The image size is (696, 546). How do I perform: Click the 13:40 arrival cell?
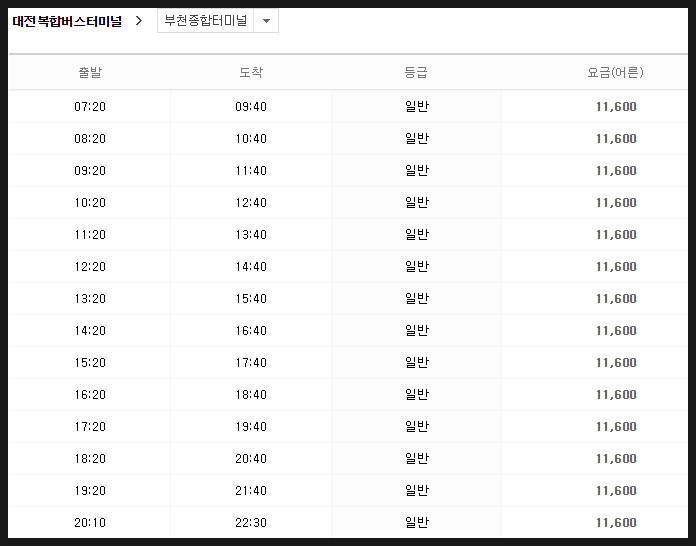(x=251, y=234)
